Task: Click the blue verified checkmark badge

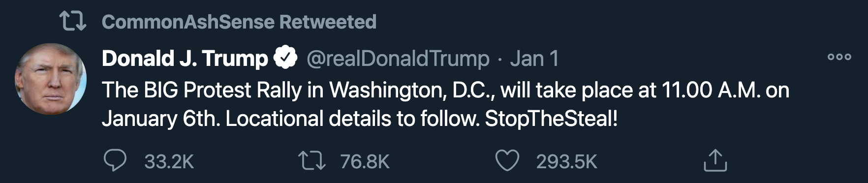Action: tap(285, 58)
